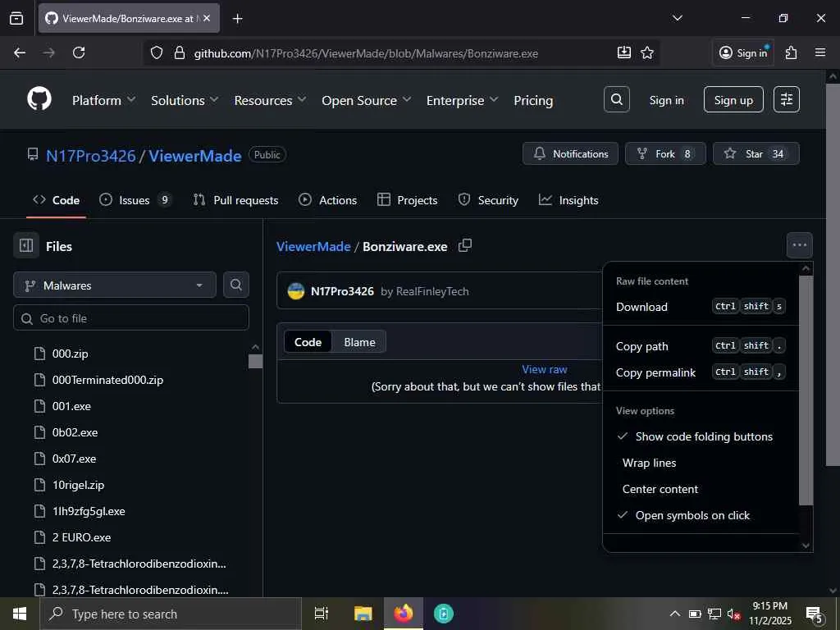This screenshot has height=630, width=840.
Task: Toggle Open symbols on click option
Action: pos(701,515)
